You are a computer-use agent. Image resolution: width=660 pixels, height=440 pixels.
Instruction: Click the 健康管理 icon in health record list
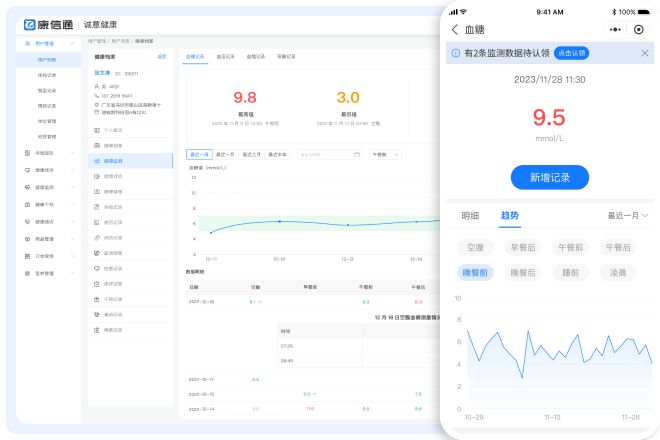click(97, 192)
